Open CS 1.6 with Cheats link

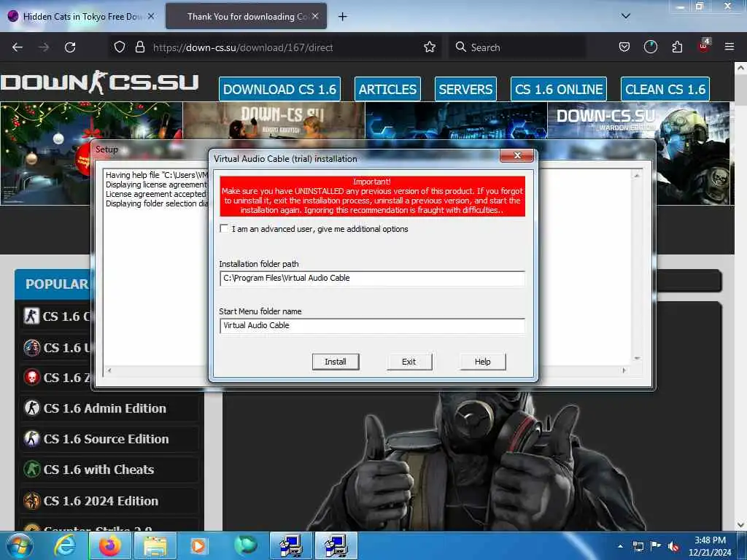[x=98, y=470]
